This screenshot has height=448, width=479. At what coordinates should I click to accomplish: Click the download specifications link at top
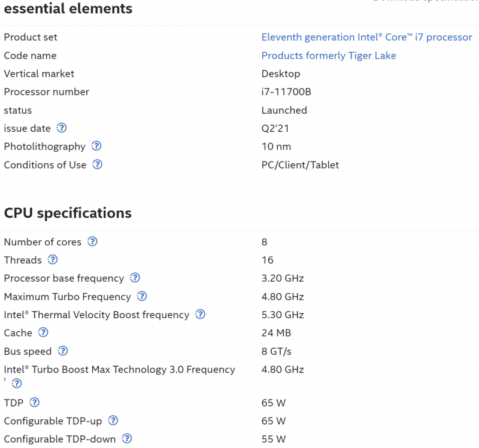(425, 2)
